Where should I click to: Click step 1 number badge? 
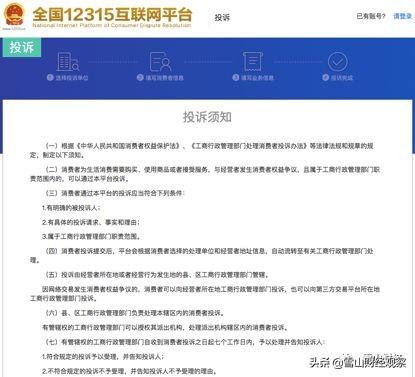[x=50, y=78]
